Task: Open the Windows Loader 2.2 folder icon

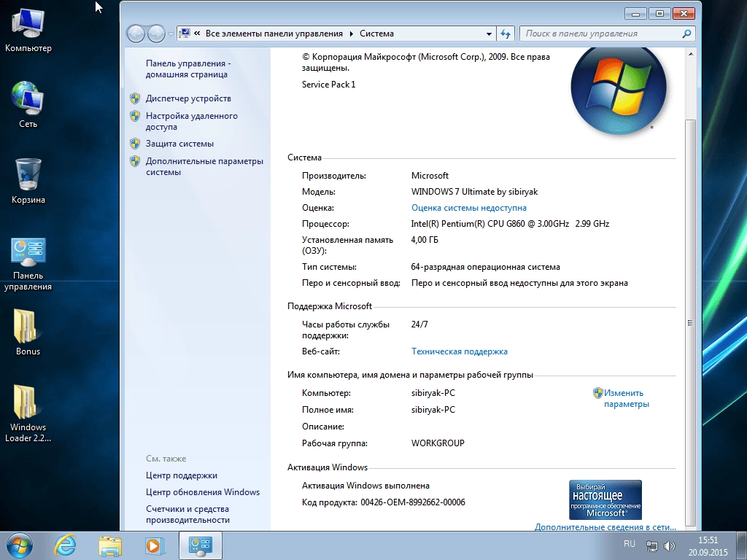Action: (x=28, y=413)
